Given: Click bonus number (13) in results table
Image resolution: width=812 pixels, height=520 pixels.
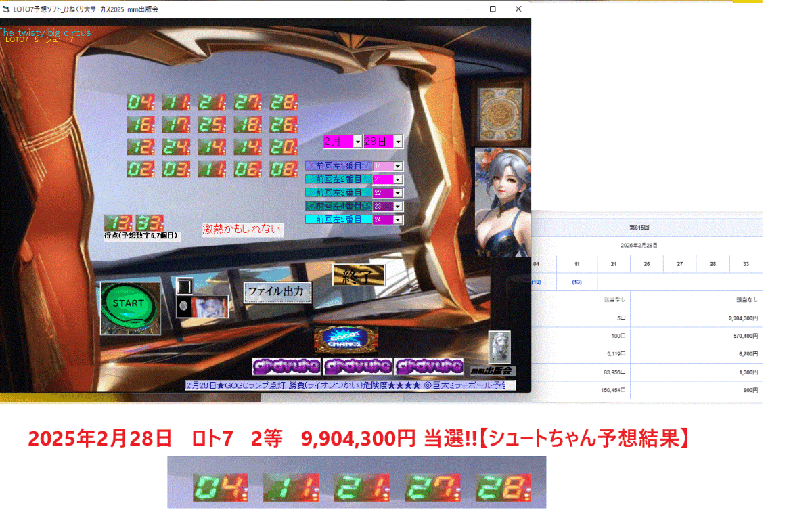Looking at the screenshot, I should 577,282.
